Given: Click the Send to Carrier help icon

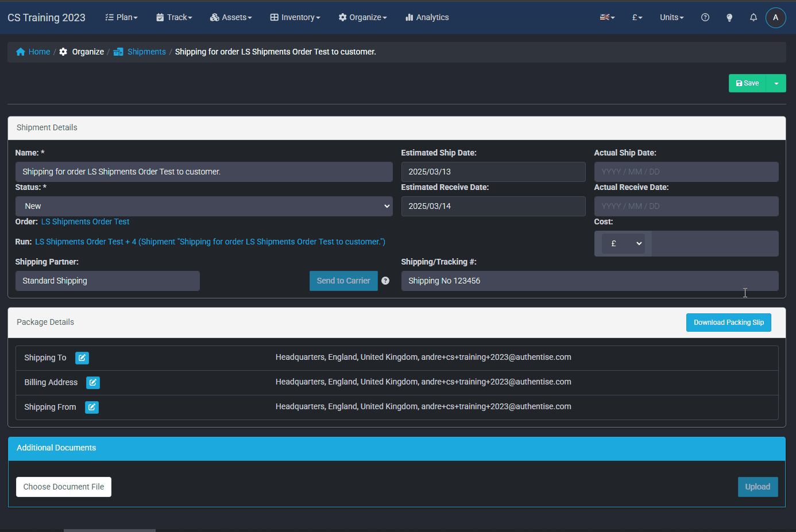Looking at the screenshot, I should pyautogui.click(x=385, y=281).
